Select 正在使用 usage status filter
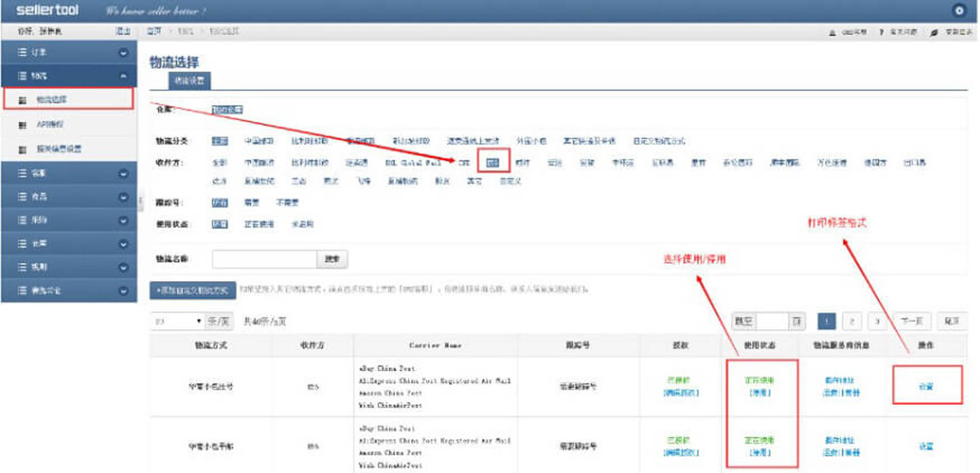This screenshot has height=473, width=980. tap(259, 225)
